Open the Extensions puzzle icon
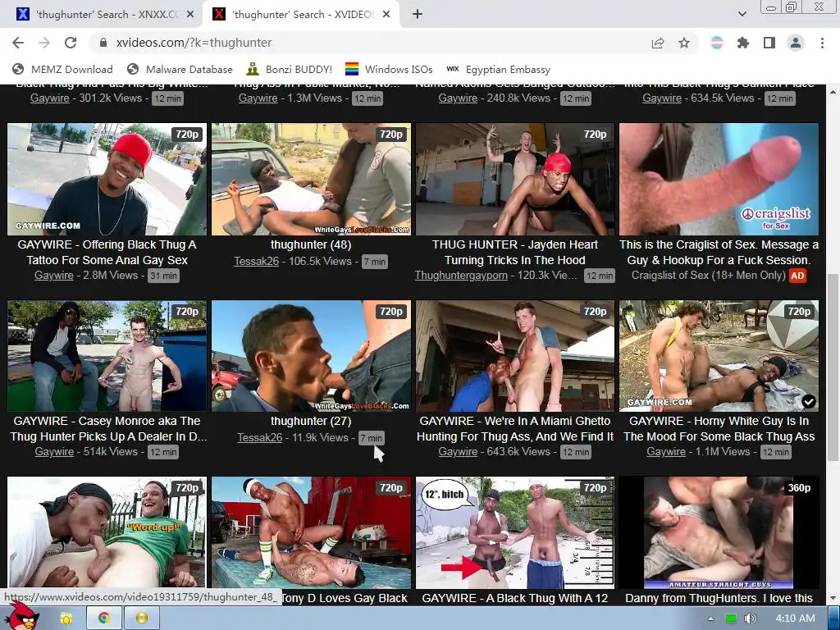 coord(743,43)
